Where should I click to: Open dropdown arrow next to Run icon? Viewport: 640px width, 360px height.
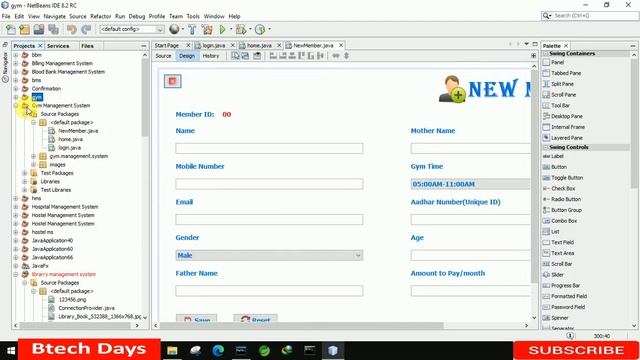[231, 29]
